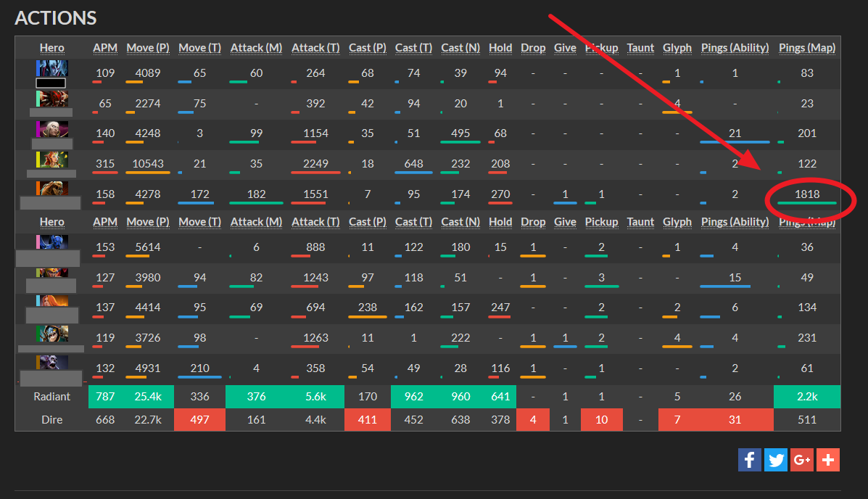
Task: Select the Bloodseeker hero portrait
Action: [x=51, y=99]
